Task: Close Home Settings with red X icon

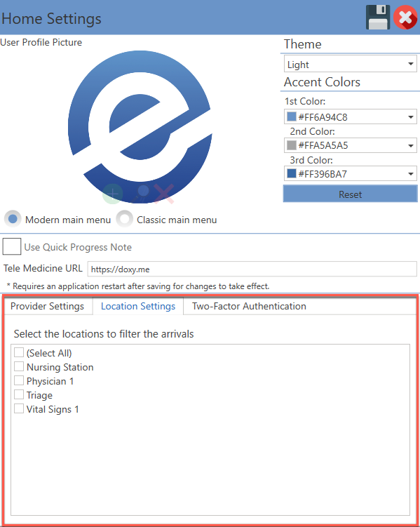Action: [x=405, y=17]
